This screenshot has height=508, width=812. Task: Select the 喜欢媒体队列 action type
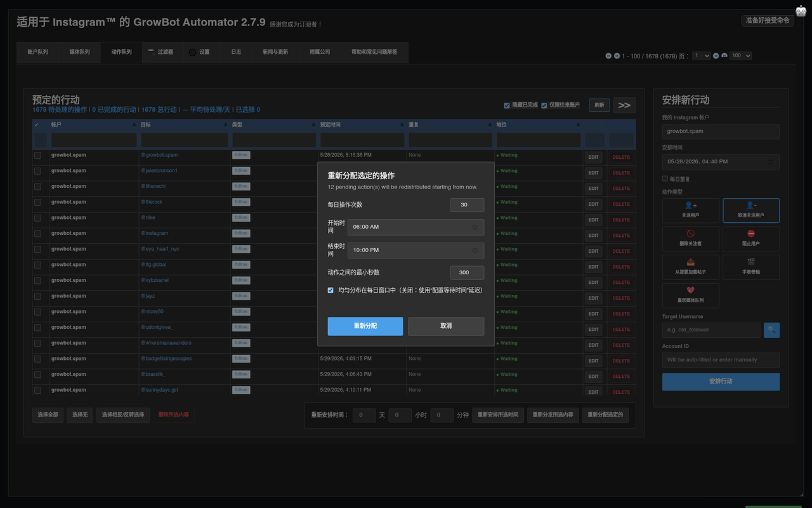click(691, 296)
